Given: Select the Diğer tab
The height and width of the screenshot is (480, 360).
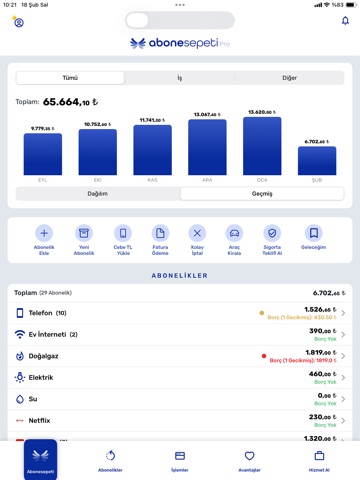Looking at the screenshot, I should 289,78.
